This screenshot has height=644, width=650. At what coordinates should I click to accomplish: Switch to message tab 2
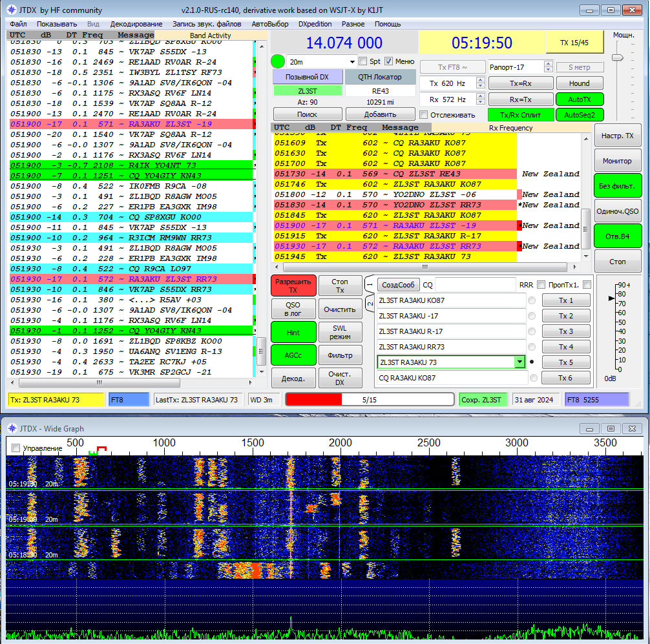coord(370,304)
